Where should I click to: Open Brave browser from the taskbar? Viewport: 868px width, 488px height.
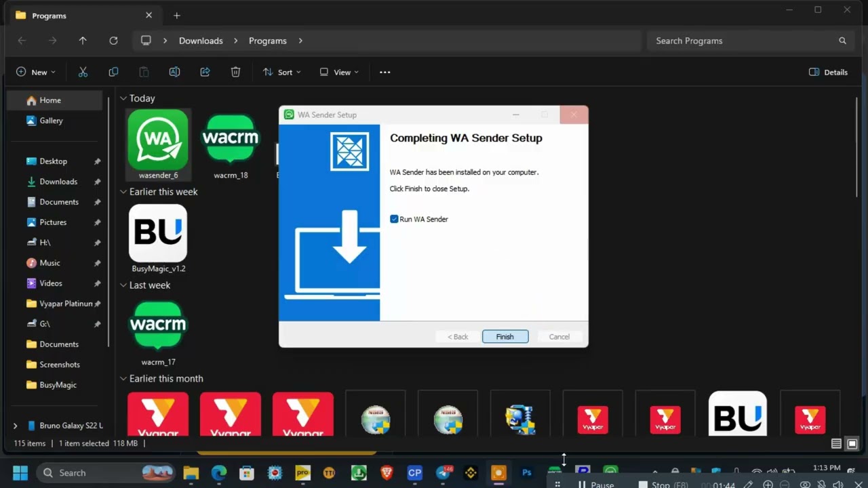(x=387, y=472)
